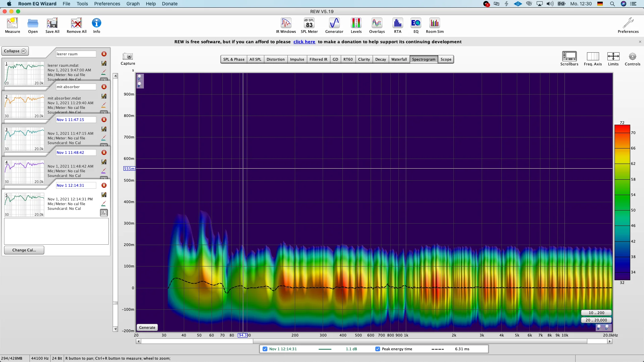Screen dimensions: 644x362
Task: Switch to the Waterfall tab
Action: [x=399, y=59]
